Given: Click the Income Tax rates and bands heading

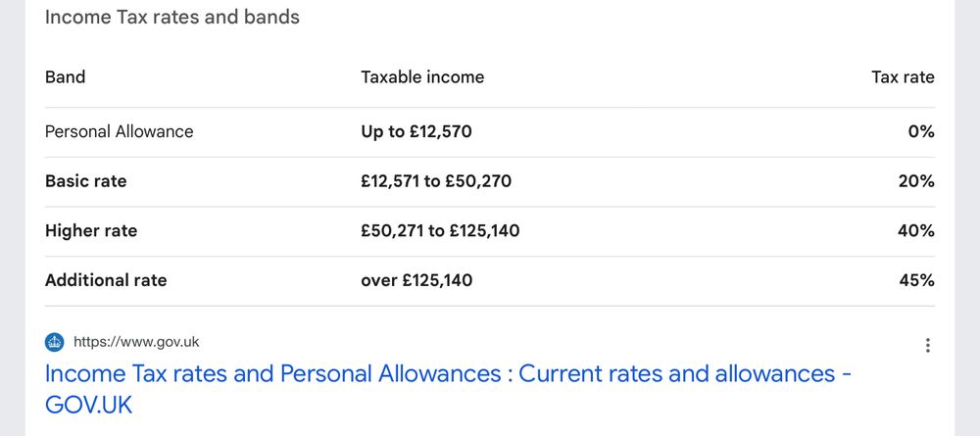Looking at the screenshot, I should point(172,18).
